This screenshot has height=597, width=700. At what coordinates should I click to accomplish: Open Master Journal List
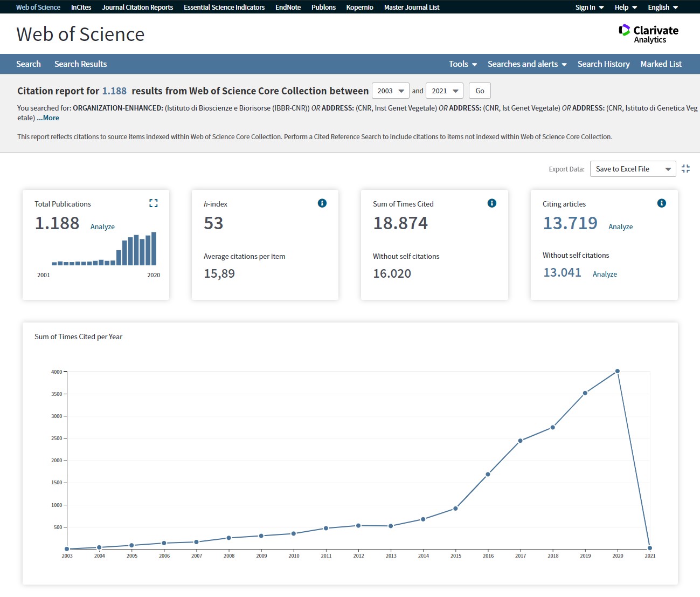[412, 8]
